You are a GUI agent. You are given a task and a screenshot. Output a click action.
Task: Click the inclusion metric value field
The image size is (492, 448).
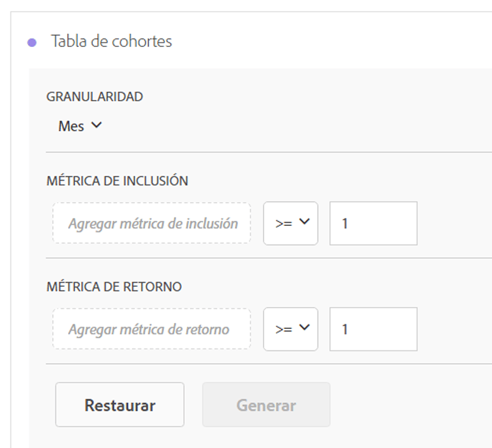(x=374, y=223)
